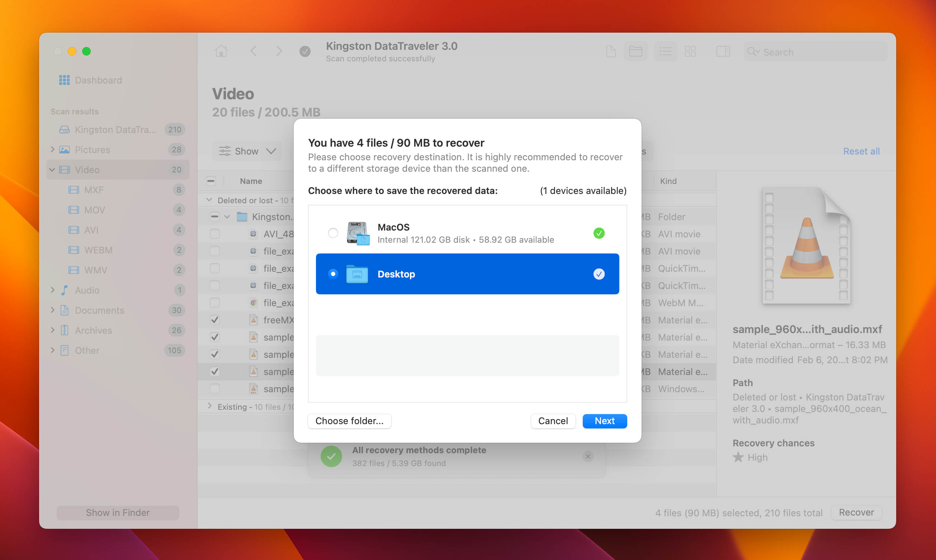This screenshot has width=936, height=560.
Task: Click the High recovery chances star
Action: click(738, 457)
